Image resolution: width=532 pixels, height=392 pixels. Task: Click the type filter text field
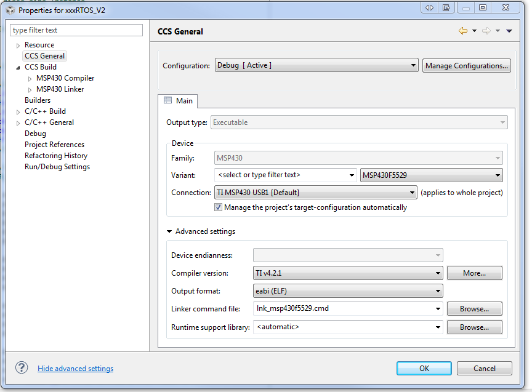(x=76, y=30)
